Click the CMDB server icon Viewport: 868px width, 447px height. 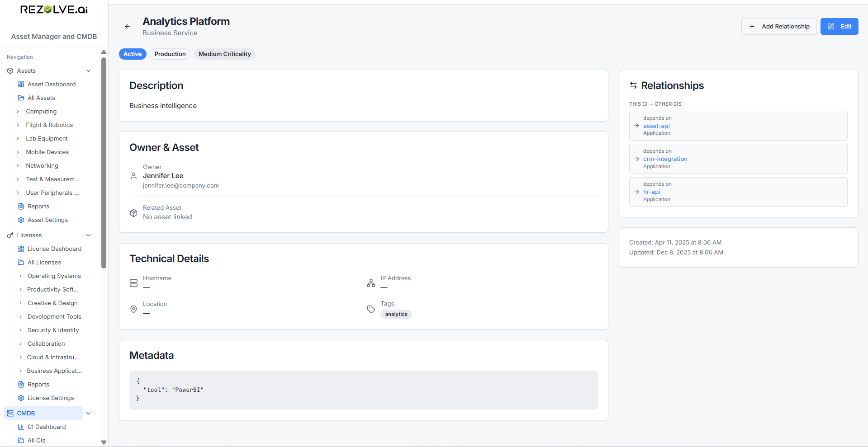[10, 414]
